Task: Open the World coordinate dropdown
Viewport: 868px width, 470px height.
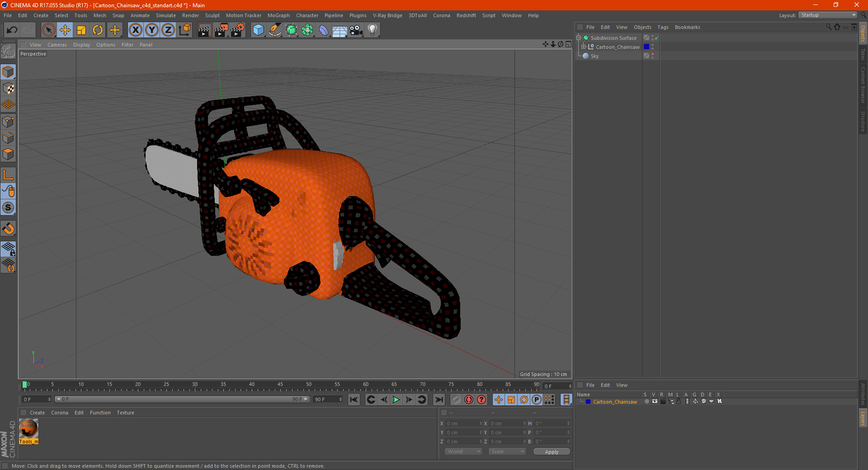Action: (463, 451)
